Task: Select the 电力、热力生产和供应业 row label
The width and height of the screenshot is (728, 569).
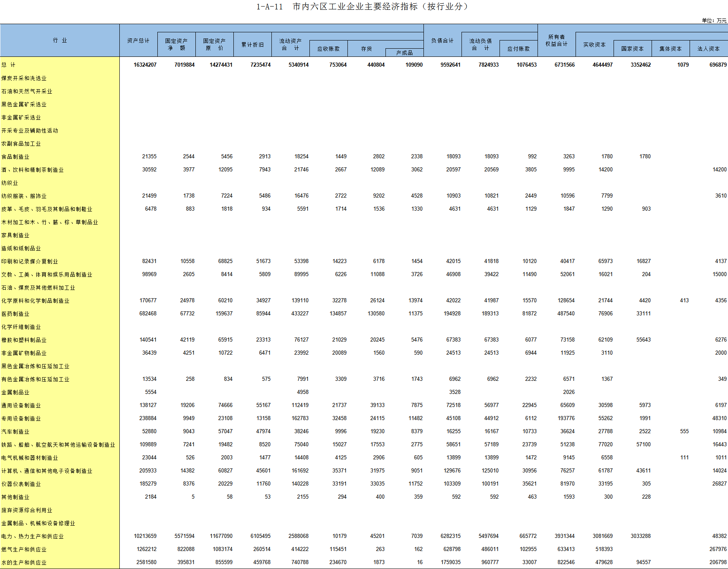Action: 32,536
